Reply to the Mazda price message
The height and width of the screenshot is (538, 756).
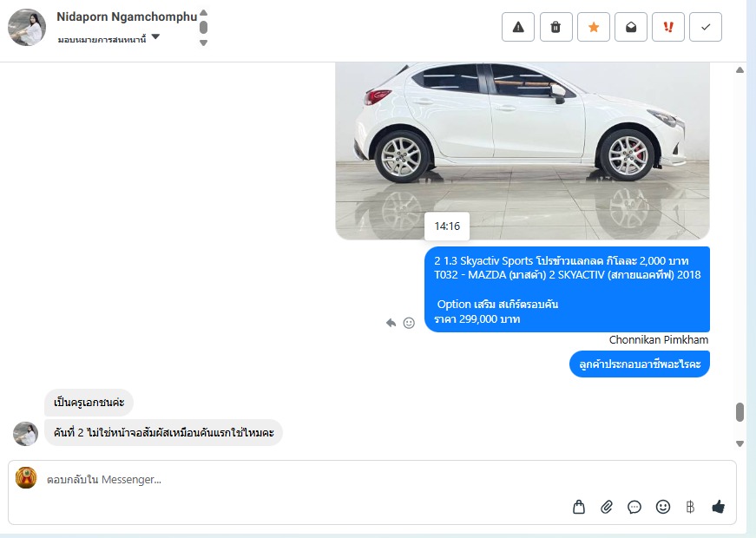(391, 323)
